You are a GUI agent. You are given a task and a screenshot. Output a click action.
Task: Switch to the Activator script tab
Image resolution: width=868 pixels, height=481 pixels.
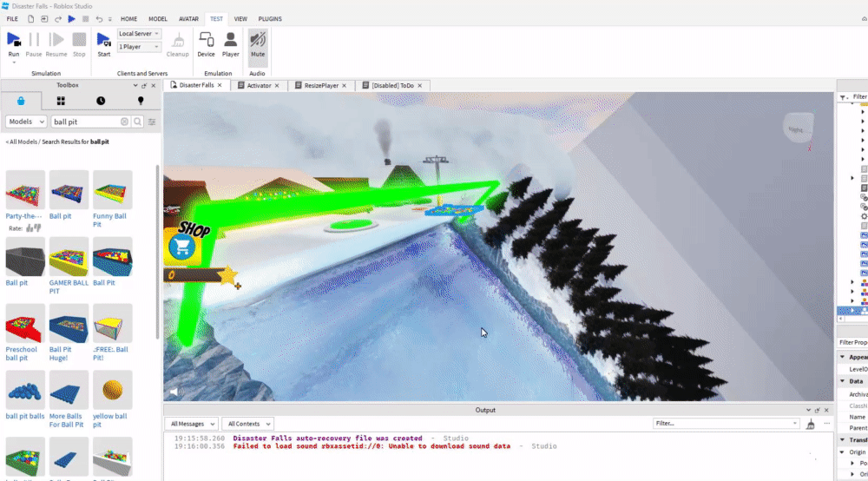pyautogui.click(x=259, y=86)
